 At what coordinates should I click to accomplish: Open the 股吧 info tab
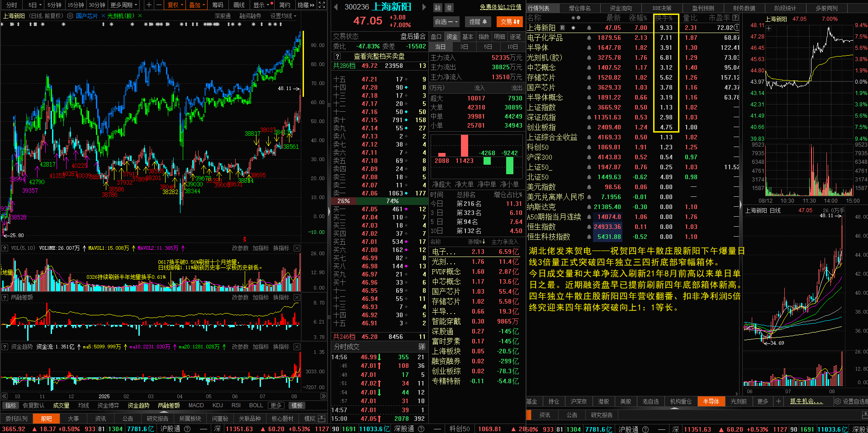pyautogui.click(x=46, y=419)
